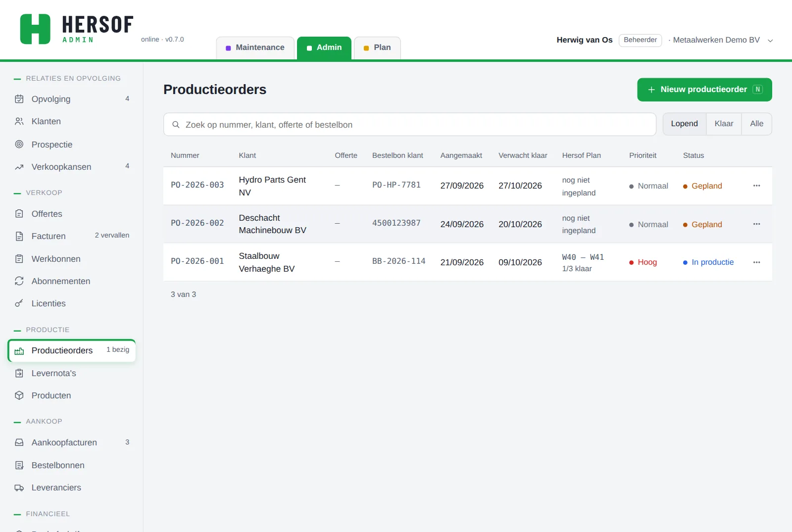
Task: Click bestelbon BB-2026-114
Action: tap(399, 261)
